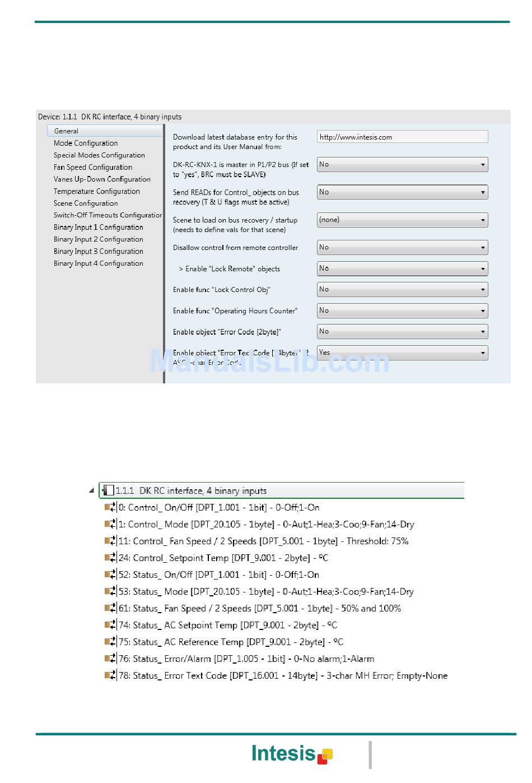Open Scene to load on bus recovery dropdown
The height and width of the screenshot is (783, 532).
pos(402,220)
